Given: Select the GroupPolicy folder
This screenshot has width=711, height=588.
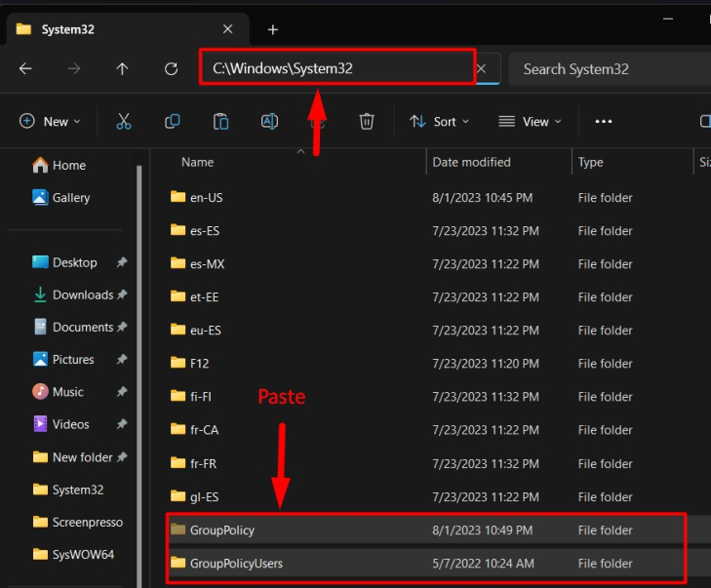Looking at the screenshot, I should click(221, 529).
